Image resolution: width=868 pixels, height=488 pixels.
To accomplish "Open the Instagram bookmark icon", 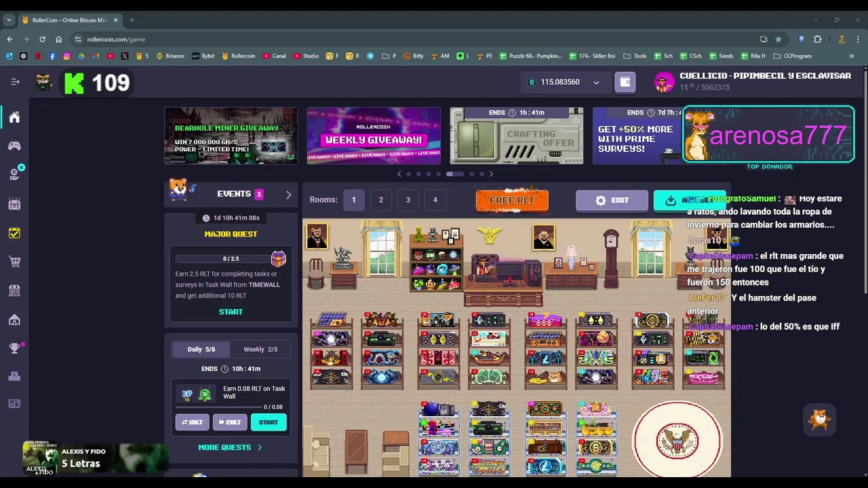I will coord(66,56).
